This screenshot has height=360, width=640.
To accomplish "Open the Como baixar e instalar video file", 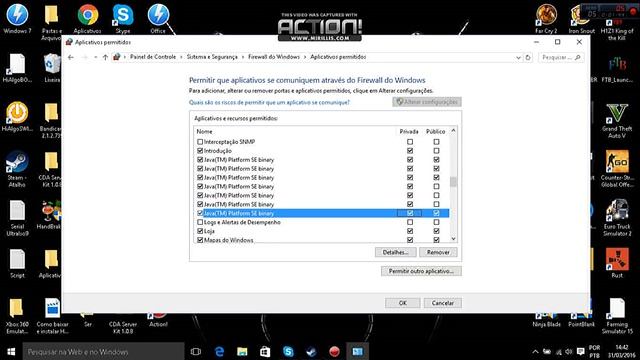I will [52, 316].
